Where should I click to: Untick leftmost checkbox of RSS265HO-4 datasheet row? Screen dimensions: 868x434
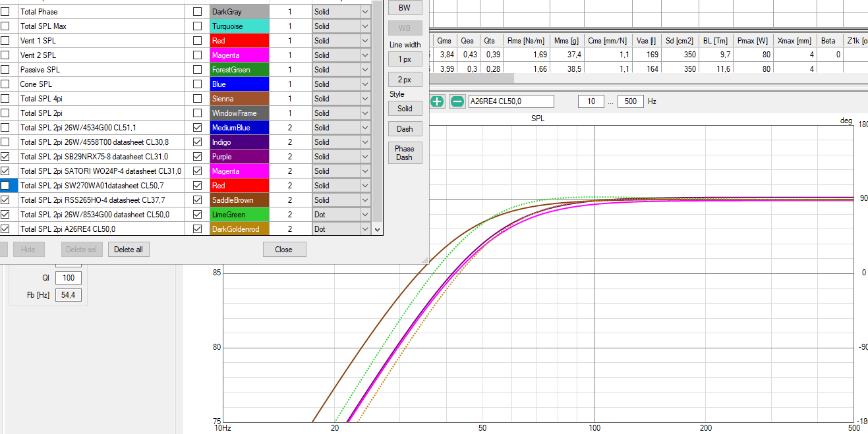(x=5, y=200)
